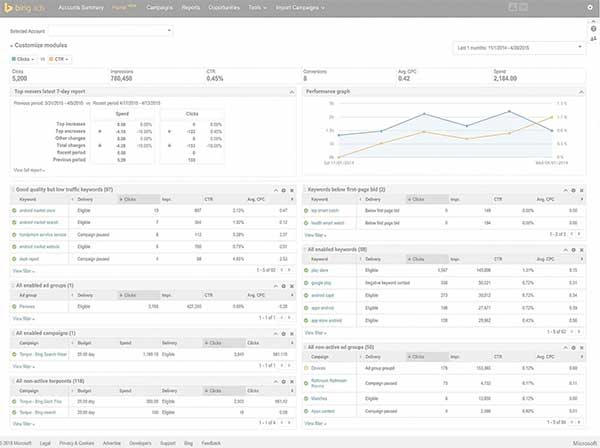The image size is (600, 448).
Task: Open settings gear for Good quality keywords module
Action: click(283, 189)
